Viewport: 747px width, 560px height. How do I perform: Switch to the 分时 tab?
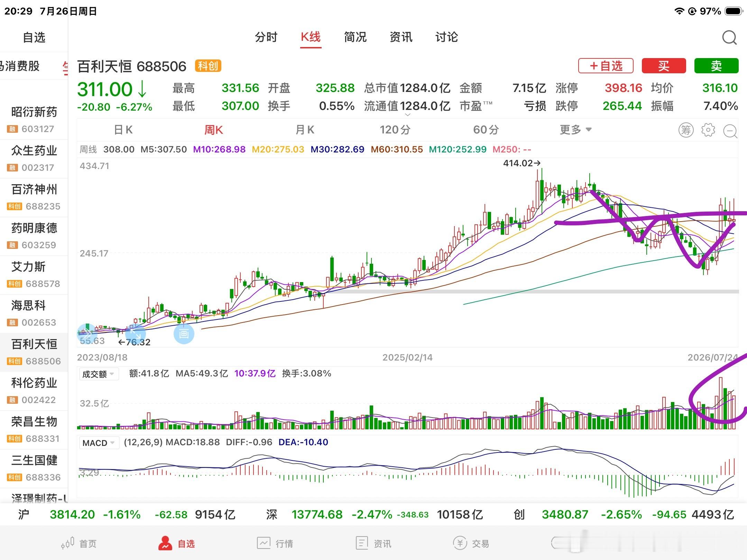click(x=266, y=37)
